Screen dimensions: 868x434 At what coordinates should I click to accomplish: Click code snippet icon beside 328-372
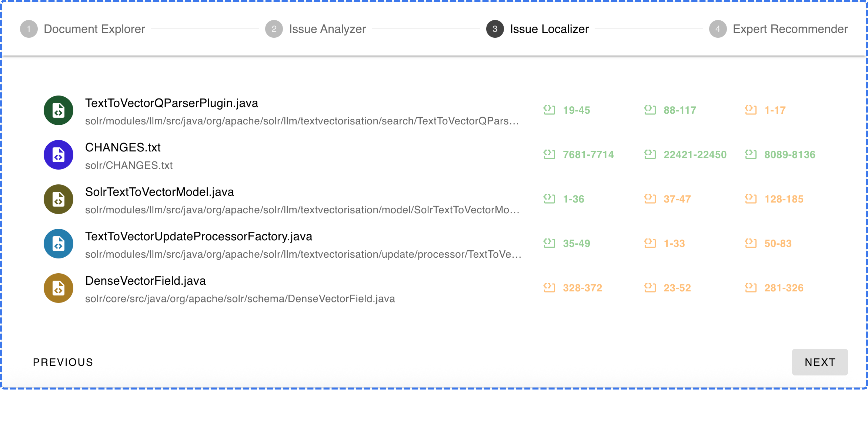[x=549, y=288]
